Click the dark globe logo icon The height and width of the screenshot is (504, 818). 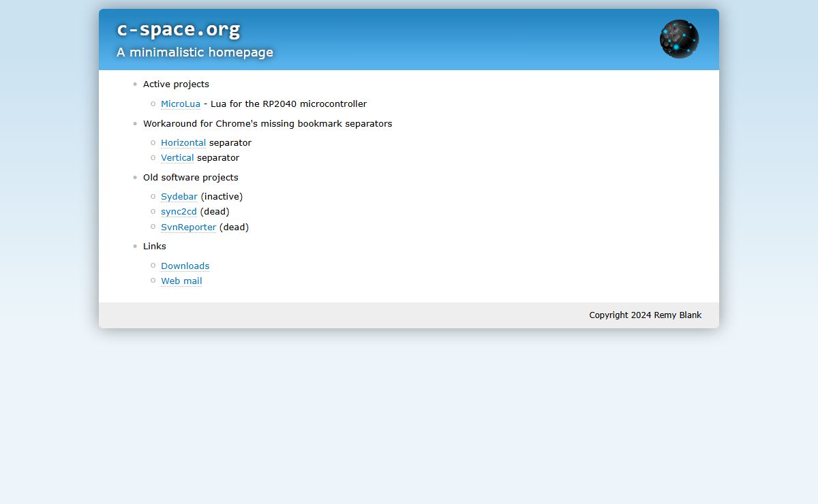tap(679, 39)
